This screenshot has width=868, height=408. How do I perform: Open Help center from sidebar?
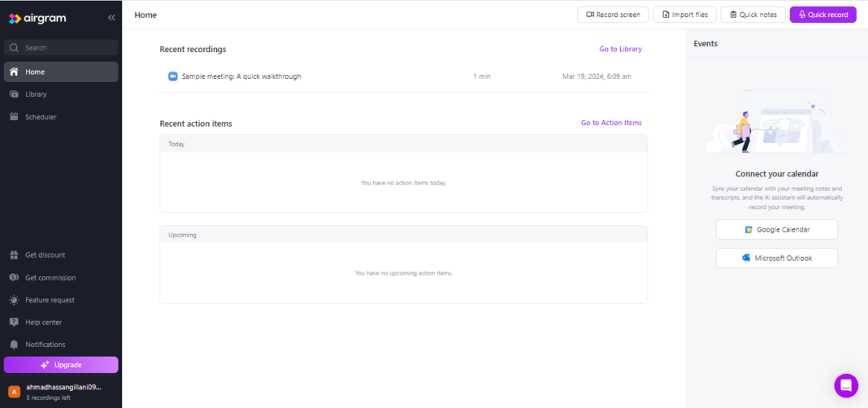click(43, 323)
